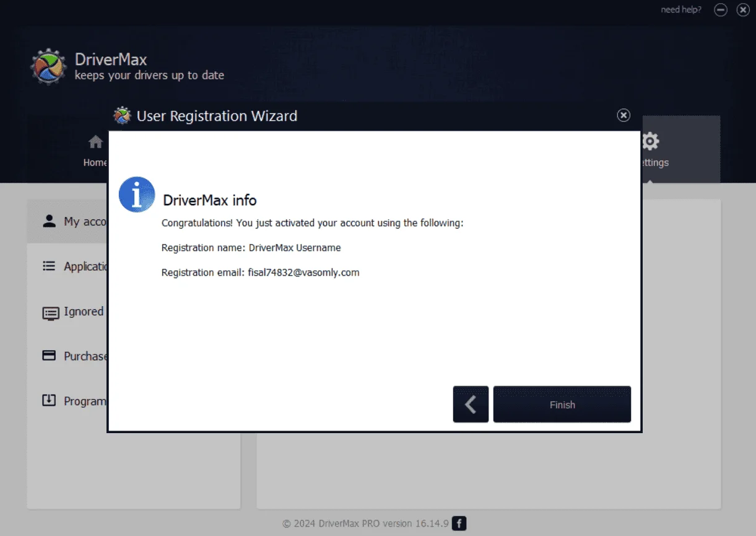The height and width of the screenshot is (536, 756).
Task: Minimize the DriverMax window
Action: coord(721,10)
